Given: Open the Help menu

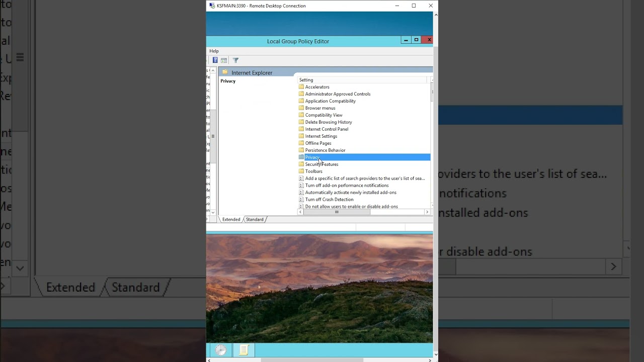Looking at the screenshot, I should coord(214,51).
